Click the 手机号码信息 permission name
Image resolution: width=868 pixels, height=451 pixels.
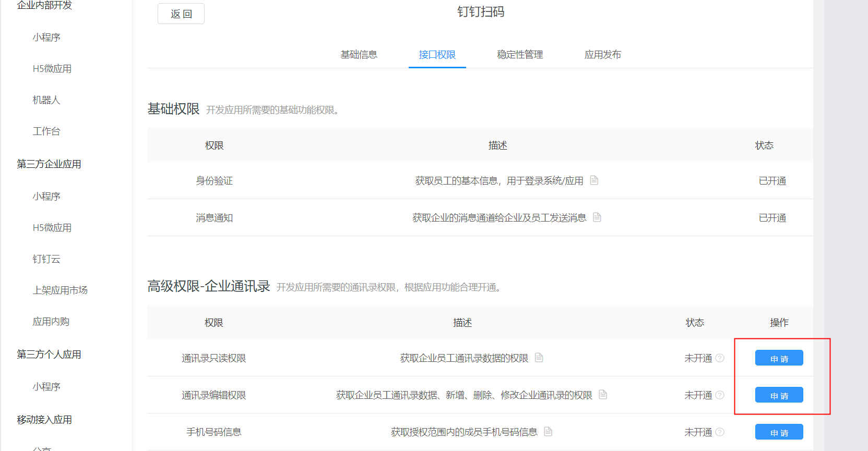[214, 432]
